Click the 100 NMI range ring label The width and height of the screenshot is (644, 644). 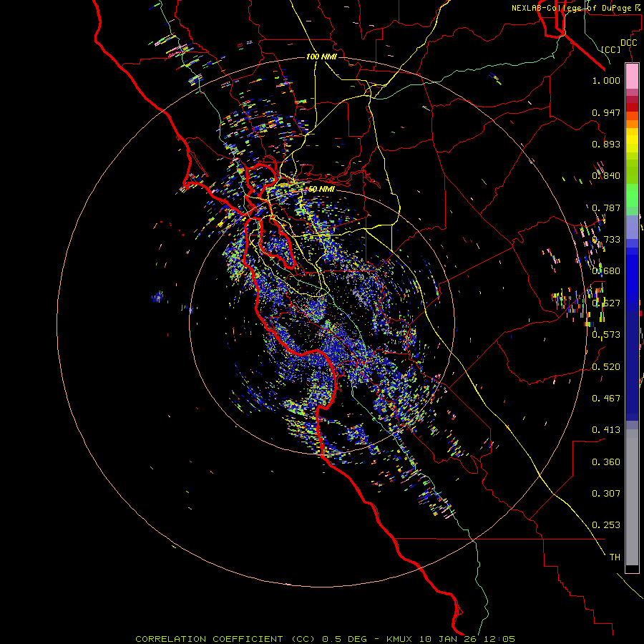click(321, 57)
